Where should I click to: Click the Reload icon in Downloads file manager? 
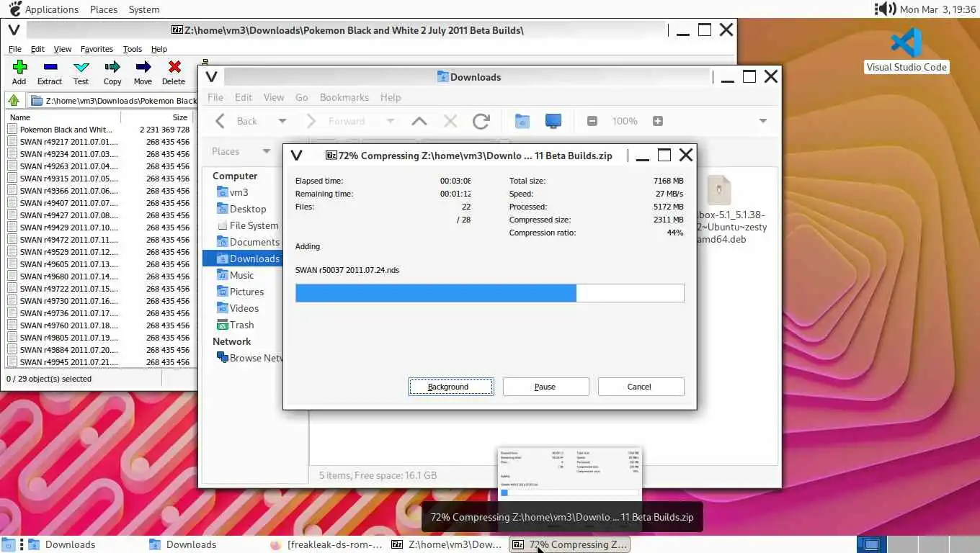[481, 121]
